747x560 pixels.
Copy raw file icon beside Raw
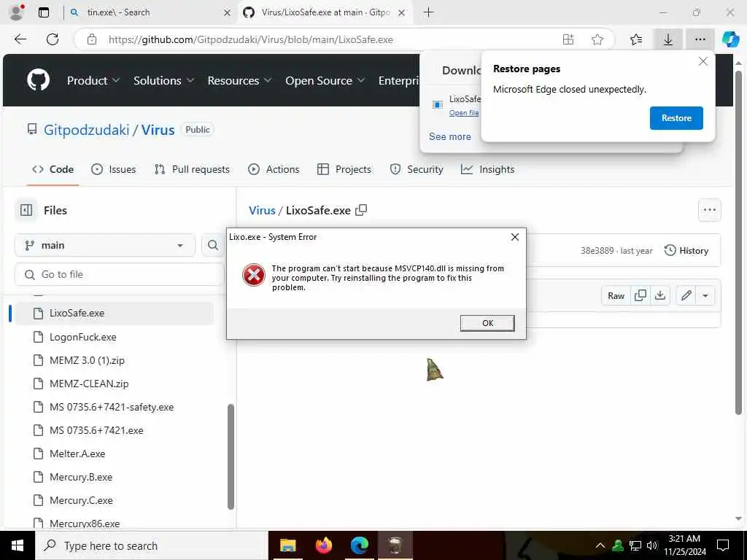coord(640,296)
